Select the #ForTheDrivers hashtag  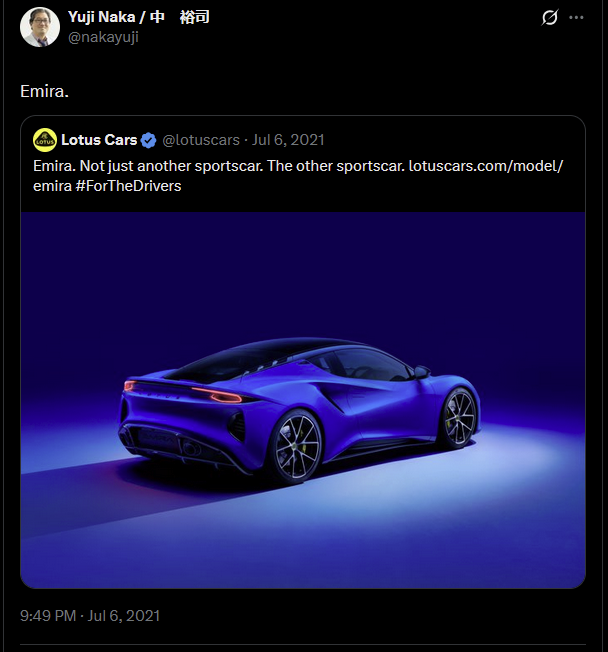point(129,186)
